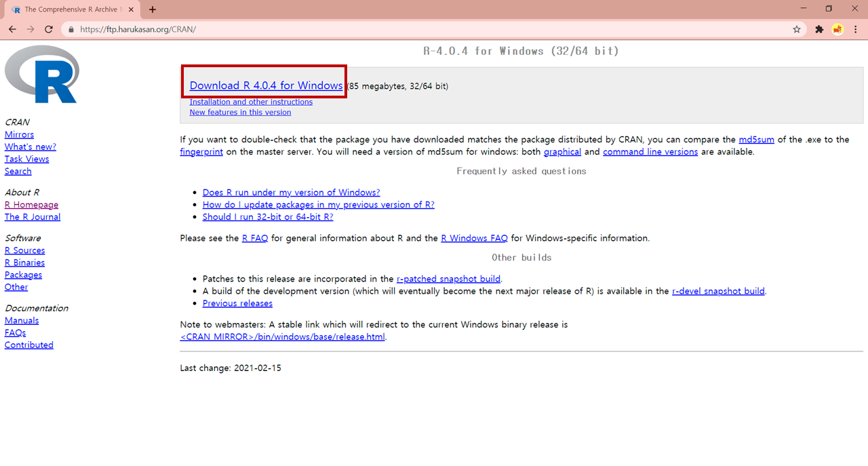The image size is (868, 466).
Task: Open Mirrors in the sidebar
Action: tap(19, 135)
